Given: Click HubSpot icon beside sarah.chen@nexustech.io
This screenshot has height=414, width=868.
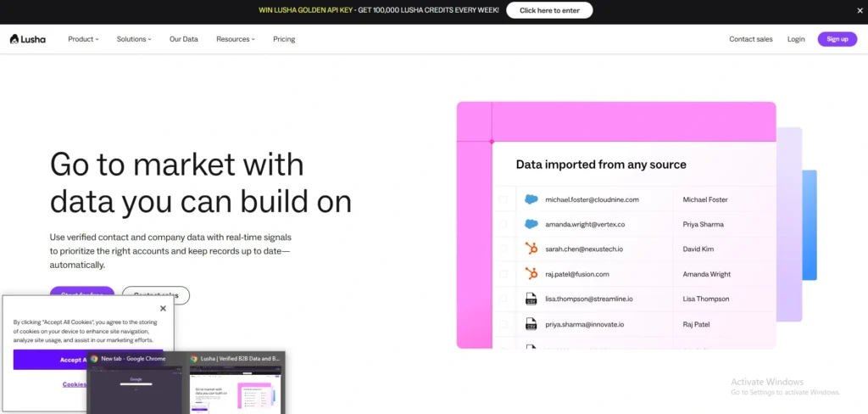Looking at the screenshot, I should (531, 249).
